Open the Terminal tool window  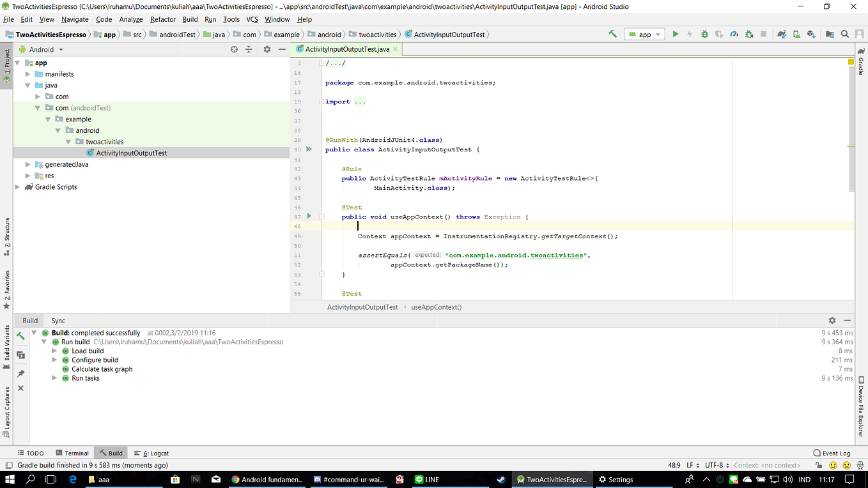[72, 453]
